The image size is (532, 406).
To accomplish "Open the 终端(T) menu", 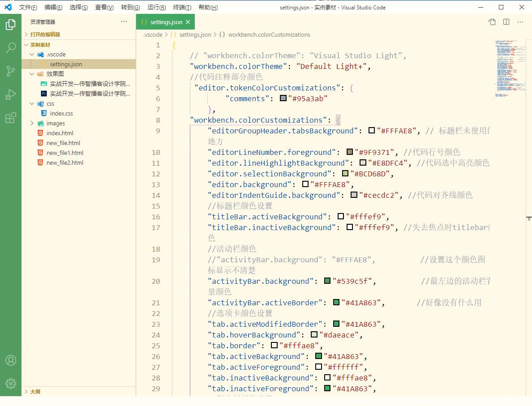I will point(182,7).
